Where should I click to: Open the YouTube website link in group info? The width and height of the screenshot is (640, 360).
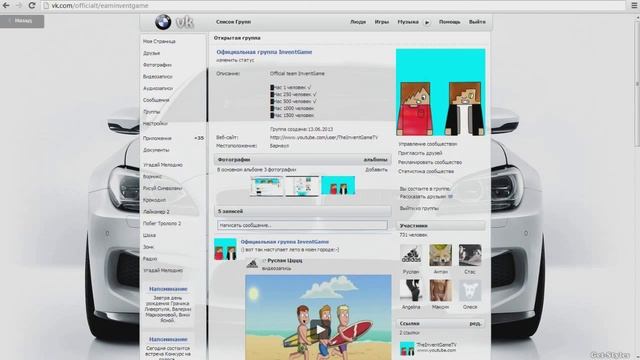coord(324,138)
